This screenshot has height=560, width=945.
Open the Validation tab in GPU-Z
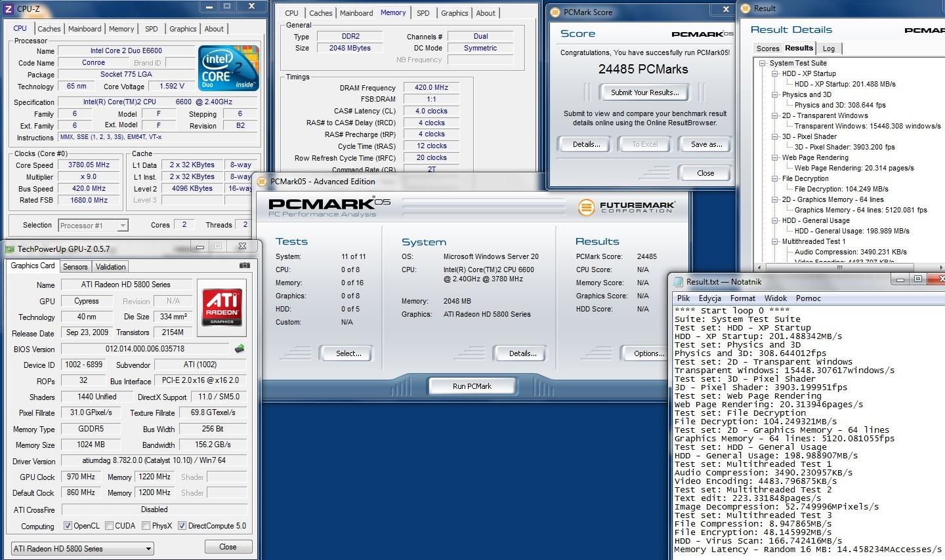pos(110,267)
